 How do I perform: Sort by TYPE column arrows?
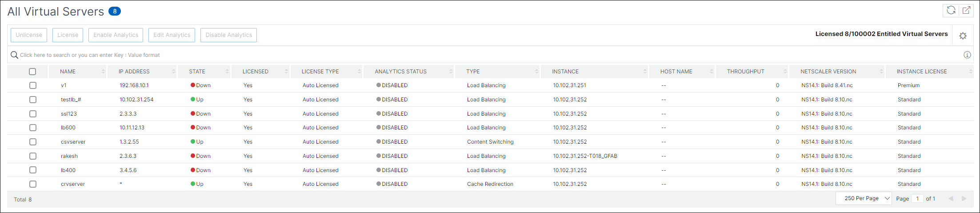point(536,72)
